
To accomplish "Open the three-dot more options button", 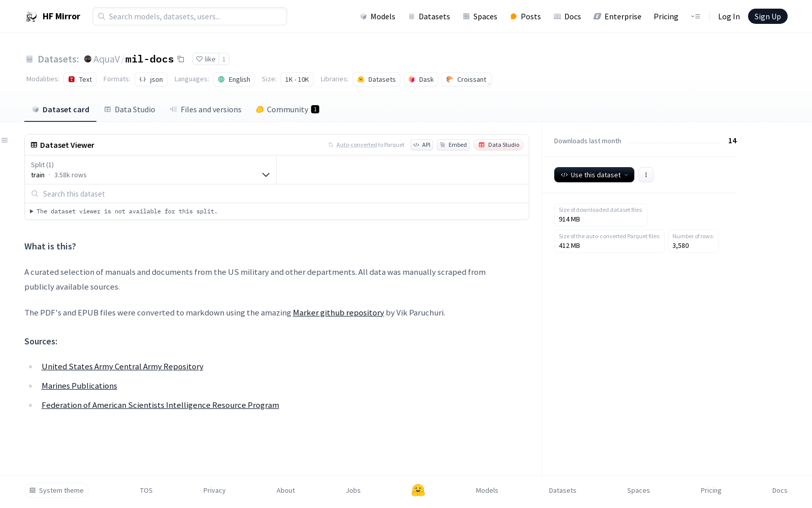I will pyautogui.click(x=646, y=175).
